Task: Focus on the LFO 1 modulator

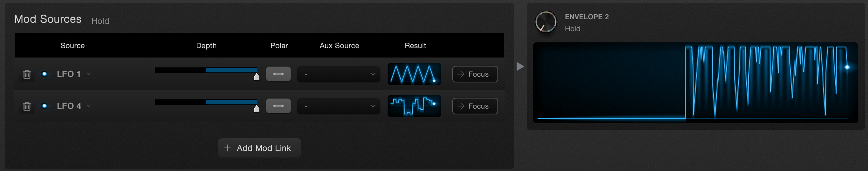Action: point(475,74)
